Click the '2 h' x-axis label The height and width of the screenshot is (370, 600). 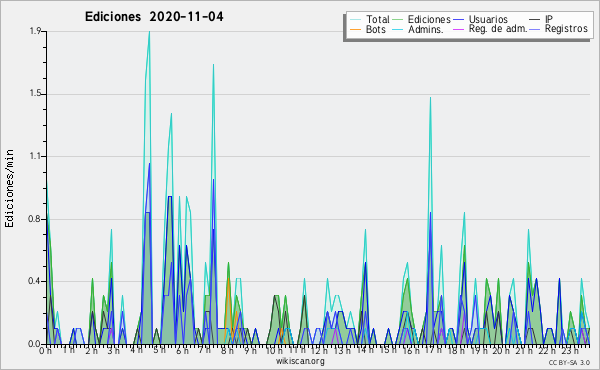pos(91,351)
